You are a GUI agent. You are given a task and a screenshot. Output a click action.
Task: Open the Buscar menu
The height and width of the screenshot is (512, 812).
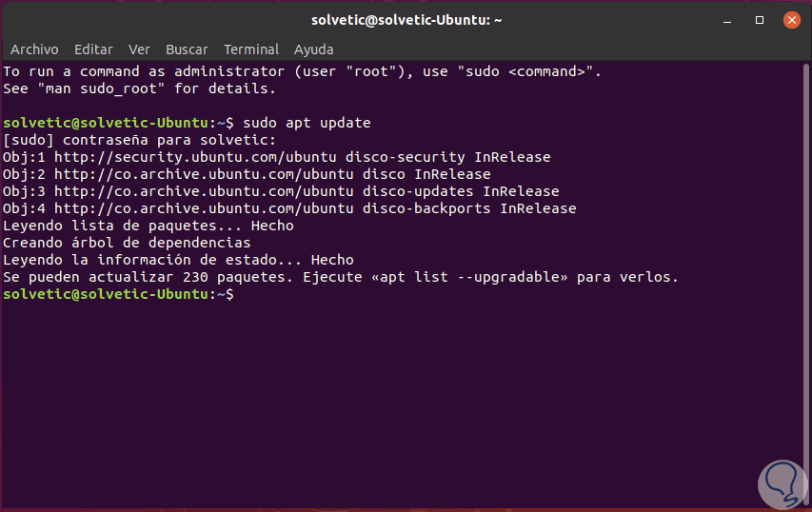(187, 49)
